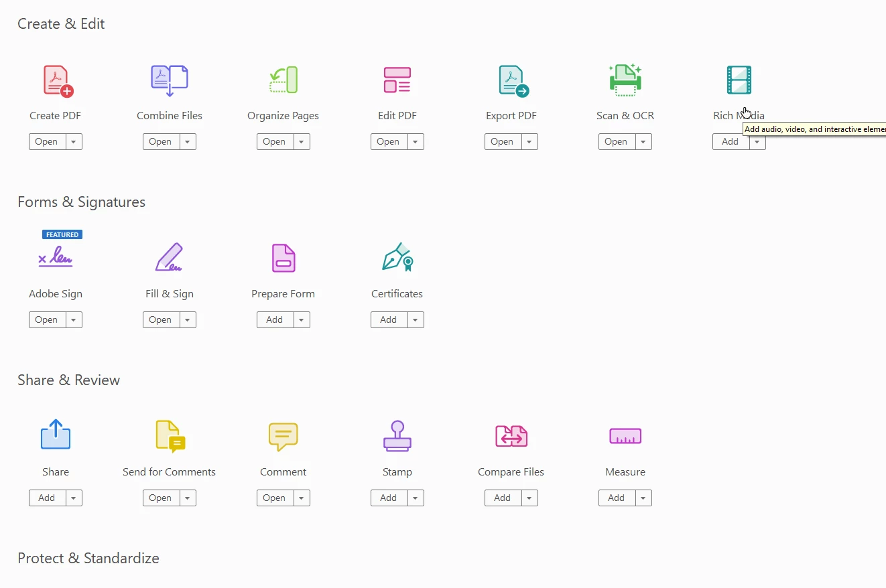Click the Edit PDF icon
886x588 pixels.
(x=397, y=80)
